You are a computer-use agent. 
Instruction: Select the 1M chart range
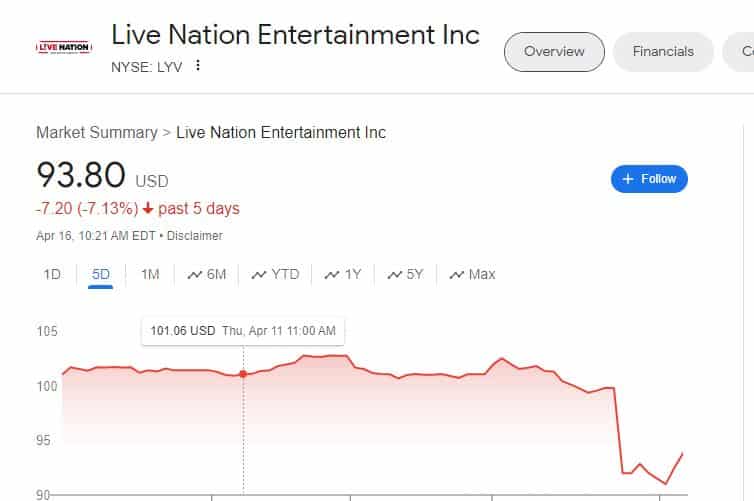point(150,275)
